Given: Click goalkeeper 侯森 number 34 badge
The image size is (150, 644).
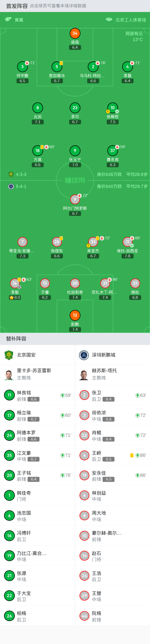Looking at the screenshot, I should tap(75, 33).
